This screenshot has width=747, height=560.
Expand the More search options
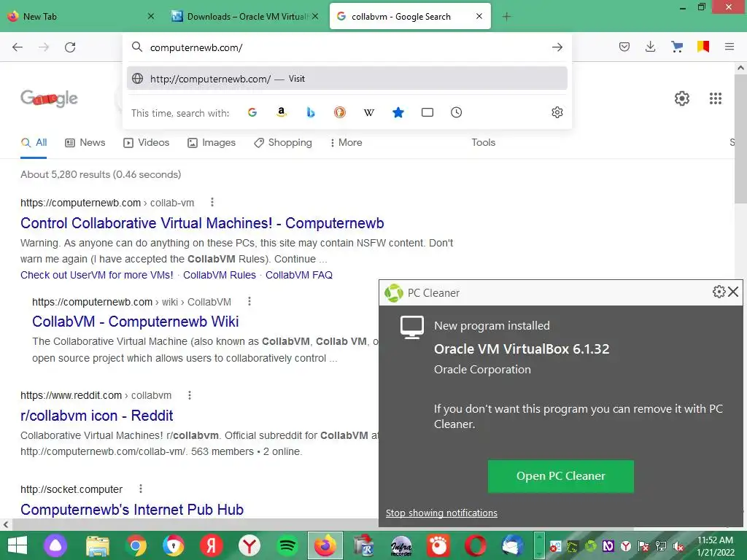click(347, 142)
